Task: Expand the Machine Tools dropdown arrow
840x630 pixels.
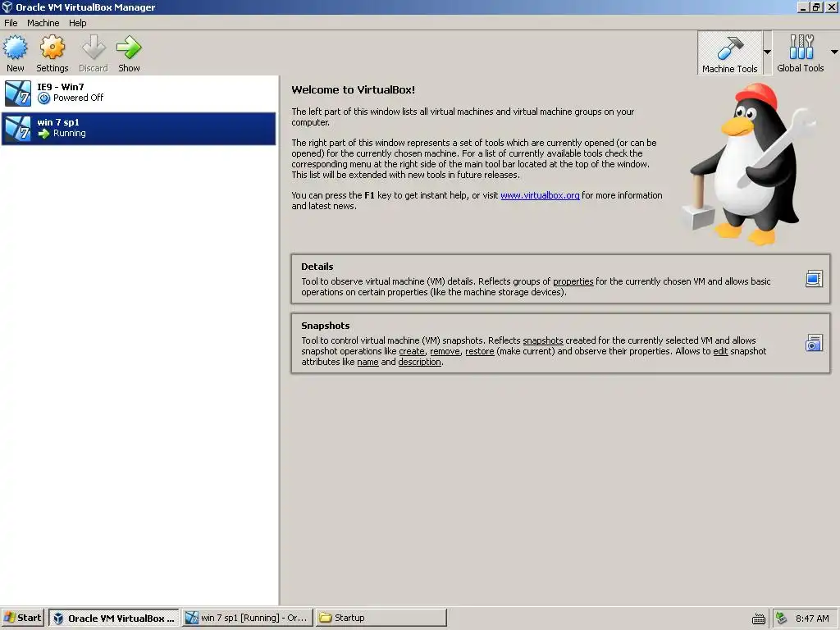Action: 767,52
